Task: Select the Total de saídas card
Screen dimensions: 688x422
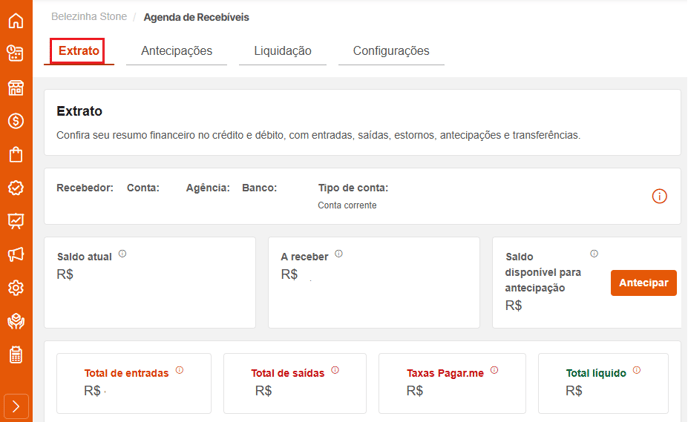Action: tap(295, 383)
